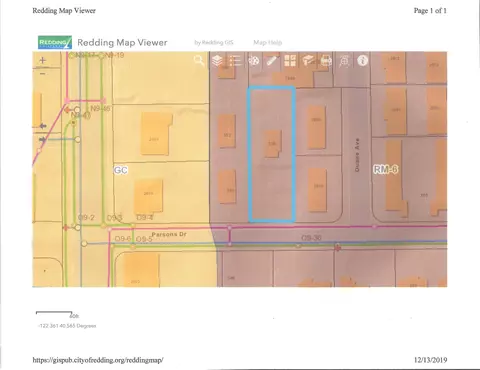Open the Map Help link
The width and height of the screenshot is (480, 370).
click(x=268, y=42)
